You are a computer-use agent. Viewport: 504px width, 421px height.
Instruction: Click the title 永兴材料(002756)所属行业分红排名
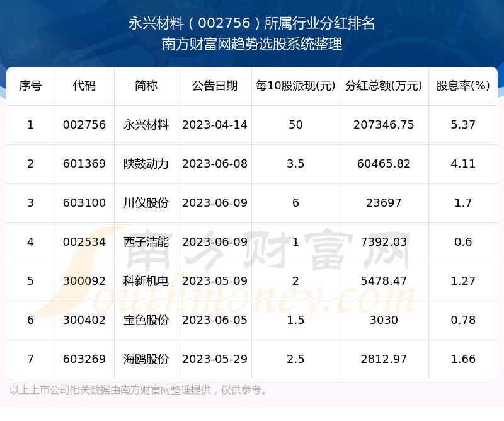click(252, 24)
